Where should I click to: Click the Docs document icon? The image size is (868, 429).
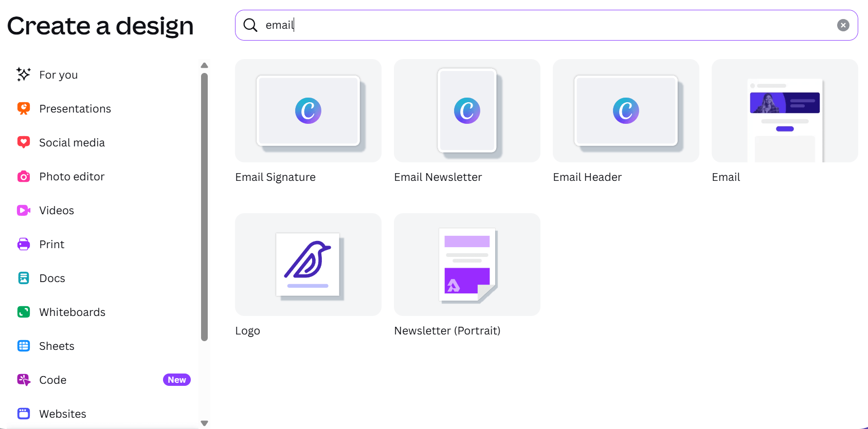pos(23,278)
